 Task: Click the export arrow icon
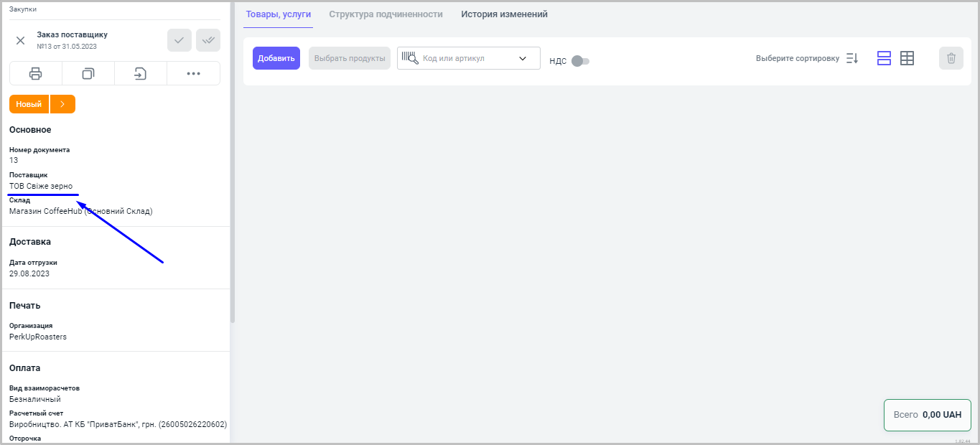(x=141, y=73)
